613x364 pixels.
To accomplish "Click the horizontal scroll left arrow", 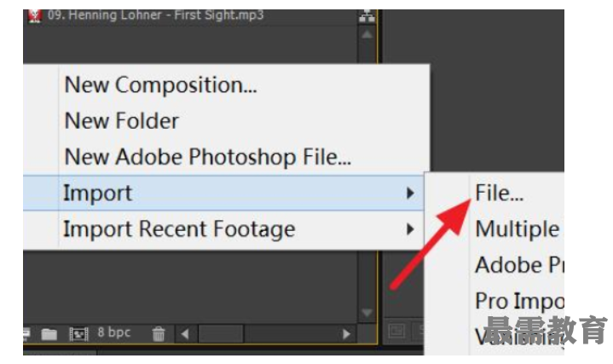I will pos(185,334).
